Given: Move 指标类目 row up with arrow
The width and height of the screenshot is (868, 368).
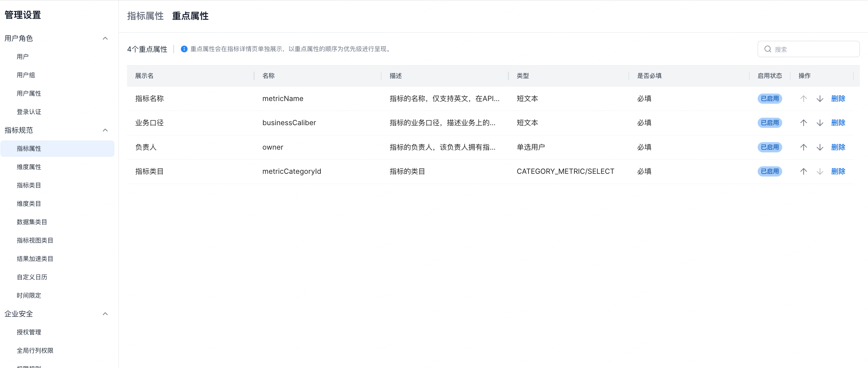Looking at the screenshot, I should pos(803,171).
